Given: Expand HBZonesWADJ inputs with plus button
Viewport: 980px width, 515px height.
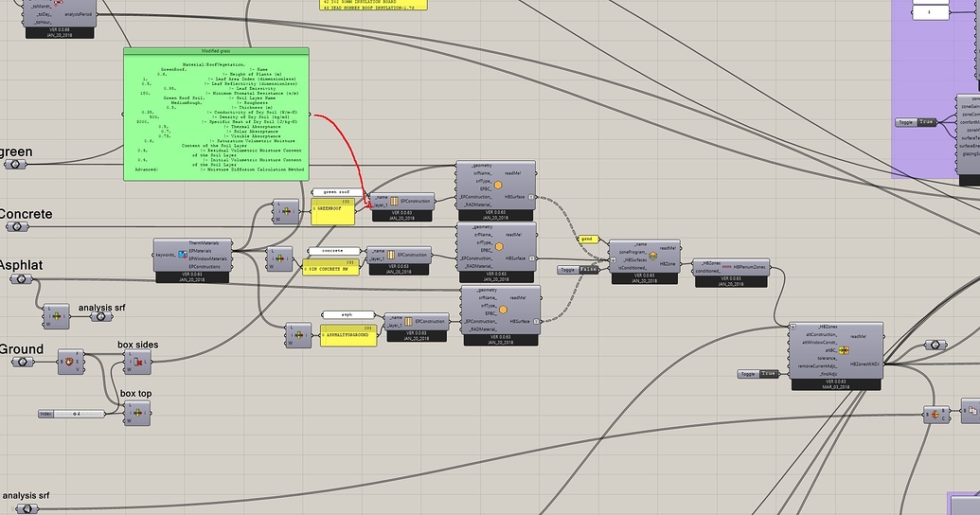Looking at the screenshot, I should 792,327.
